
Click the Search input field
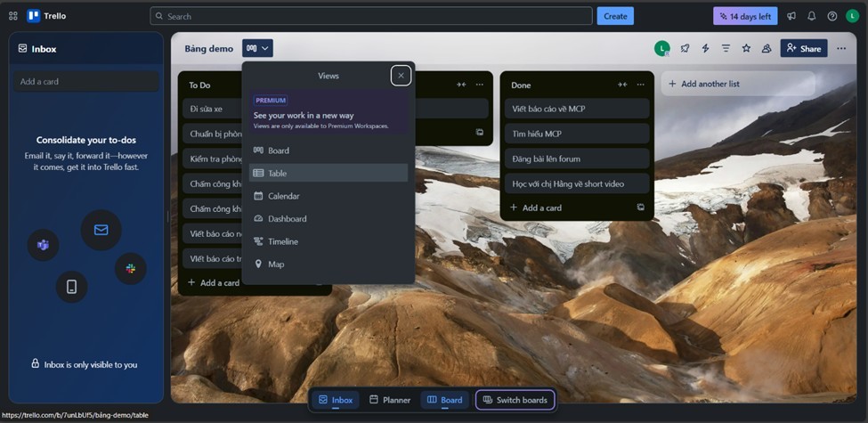click(x=371, y=16)
